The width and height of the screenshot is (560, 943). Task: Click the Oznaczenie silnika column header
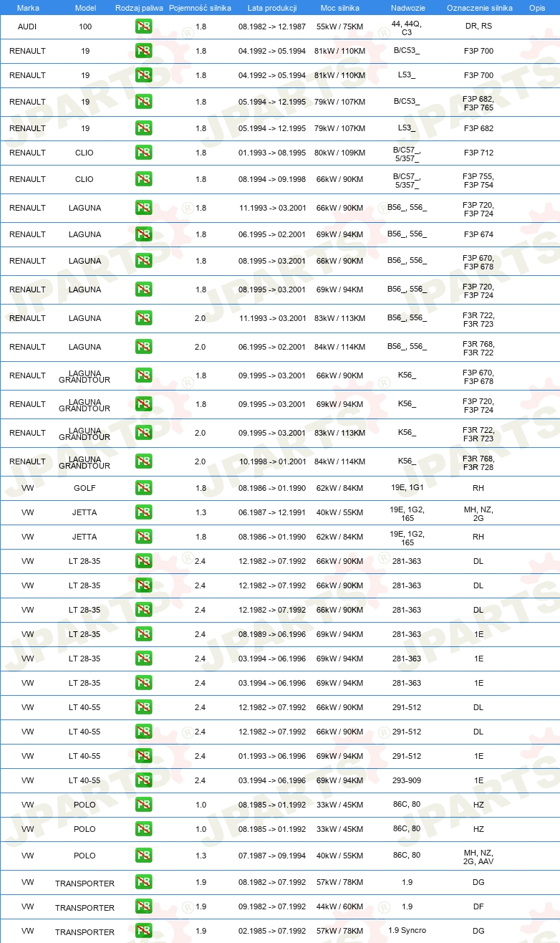pos(479,8)
